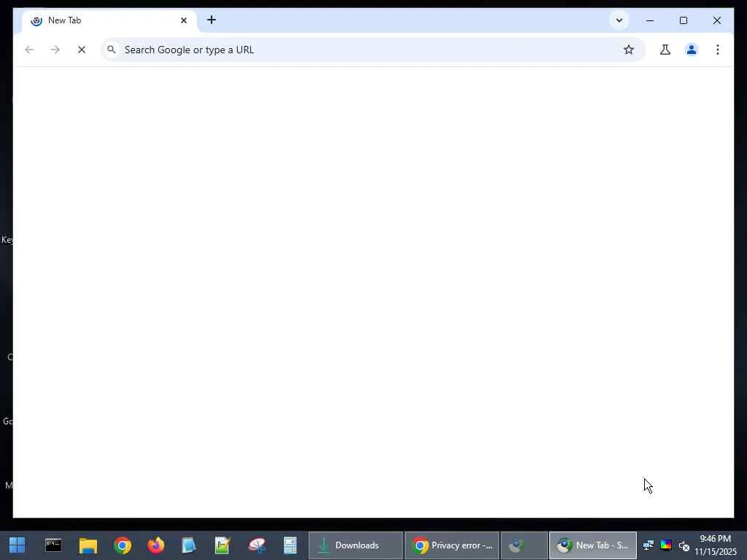
Task: Open the three-dot browser menu
Action: (718, 50)
